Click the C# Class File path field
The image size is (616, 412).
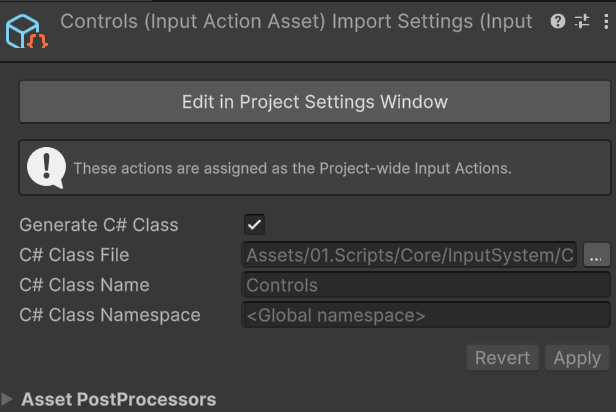click(410, 255)
